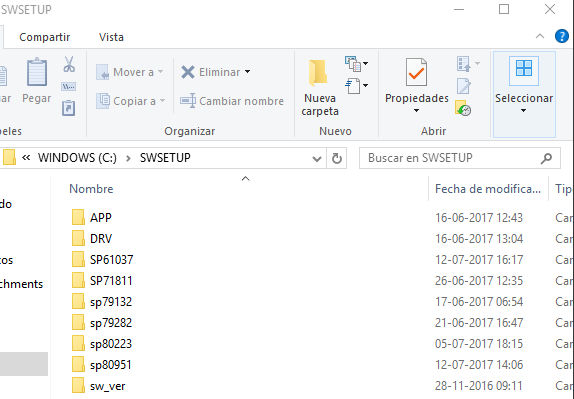574x399 pixels.
Task: Click date 16-06-2017 12:43
Action: 478,218
